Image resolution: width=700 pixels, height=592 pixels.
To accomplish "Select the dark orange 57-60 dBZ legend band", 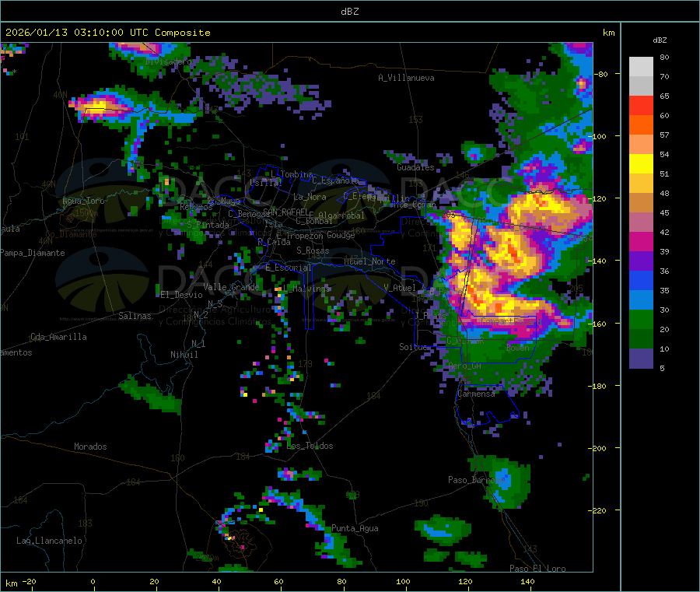I will [641, 125].
